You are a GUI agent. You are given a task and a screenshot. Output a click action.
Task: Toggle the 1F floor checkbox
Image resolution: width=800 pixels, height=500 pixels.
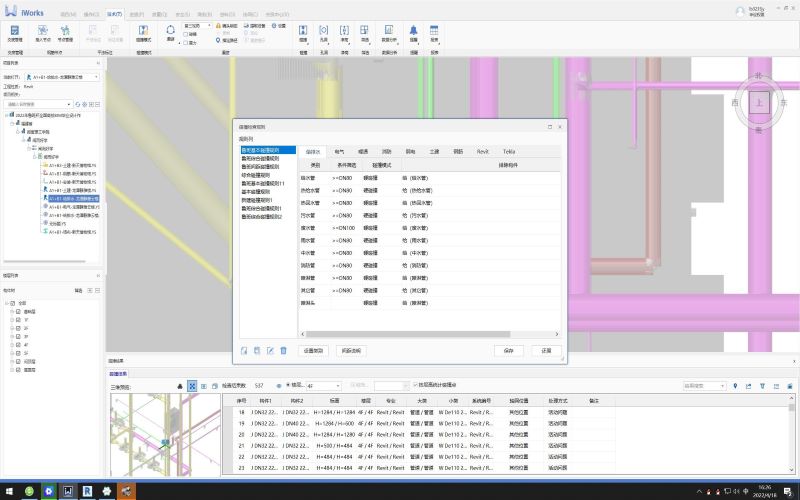coord(18,320)
